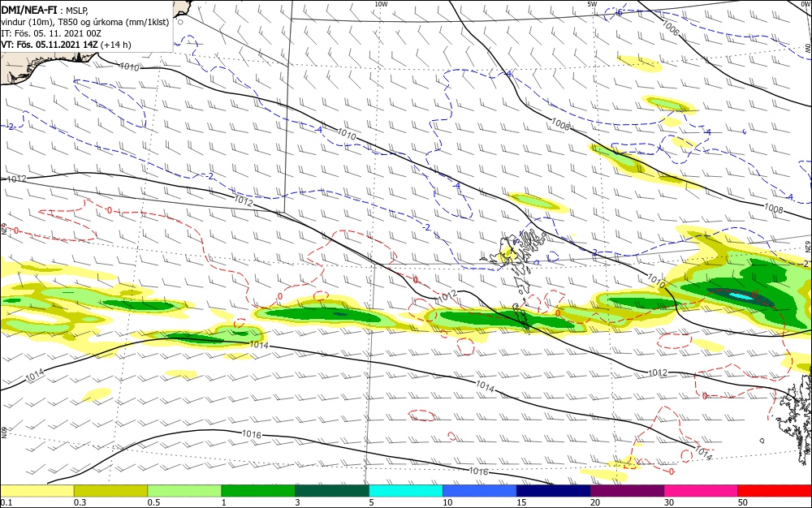Click the pink 30 legend swatch
This screenshot has height=508, width=812.
[x=702, y=491]
